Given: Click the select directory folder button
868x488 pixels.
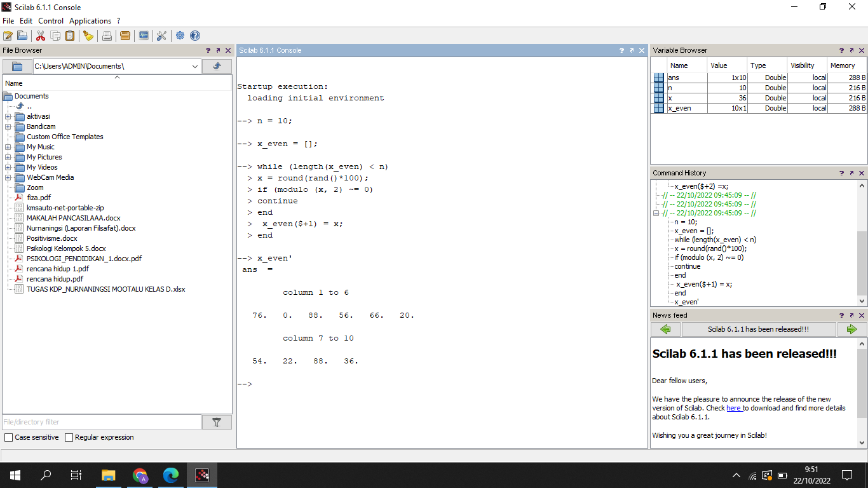Looking at the screenshot, I should click(17, 66).
